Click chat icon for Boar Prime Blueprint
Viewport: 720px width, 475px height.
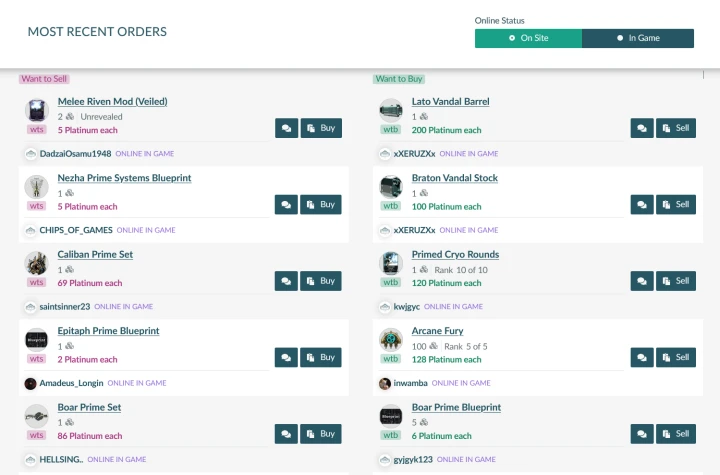[641, 434]
